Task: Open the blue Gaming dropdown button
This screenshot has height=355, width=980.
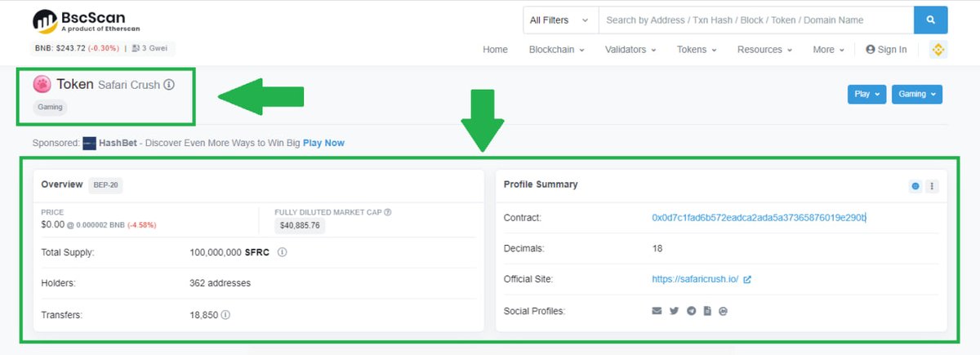Action: (917, 94)
